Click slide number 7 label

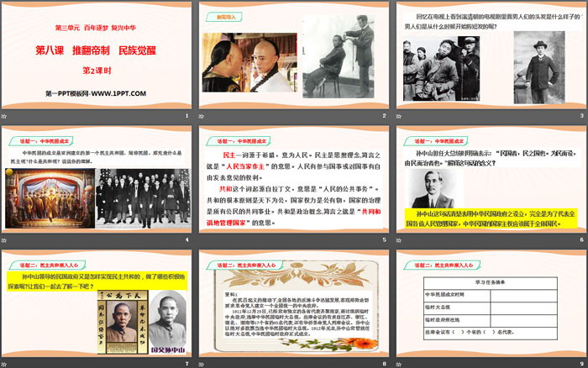(x=187, y=364)
